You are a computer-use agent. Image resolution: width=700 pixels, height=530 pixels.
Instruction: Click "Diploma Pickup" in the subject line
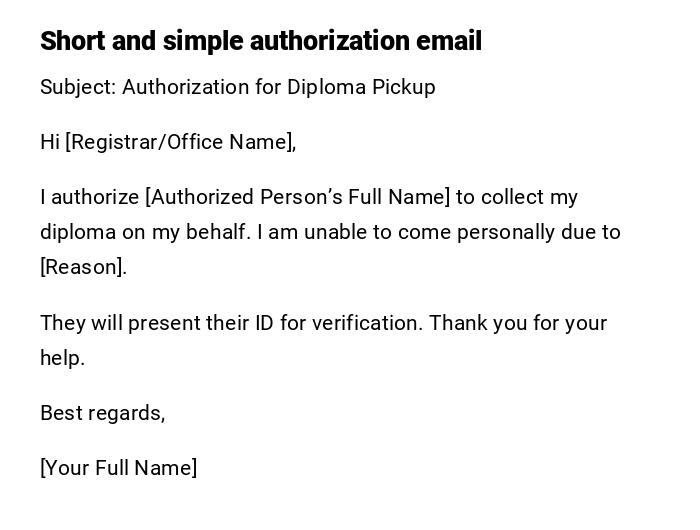coord(361,87)
